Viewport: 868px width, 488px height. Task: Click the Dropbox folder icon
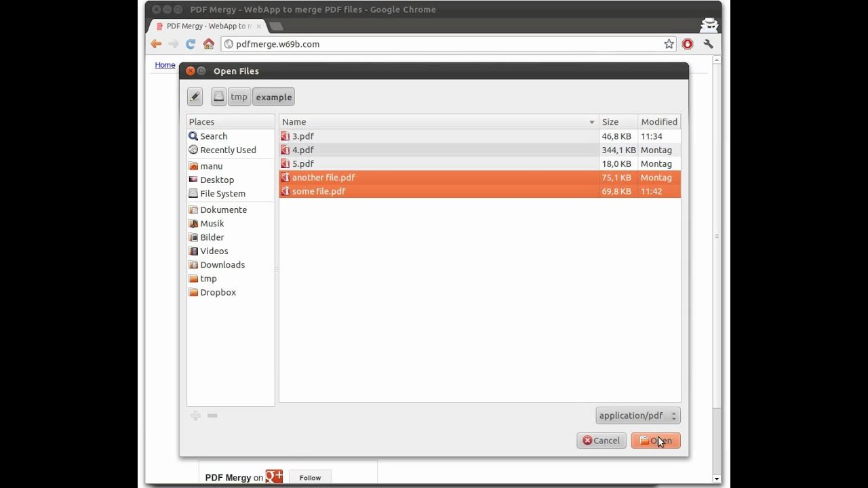point(193,292)
